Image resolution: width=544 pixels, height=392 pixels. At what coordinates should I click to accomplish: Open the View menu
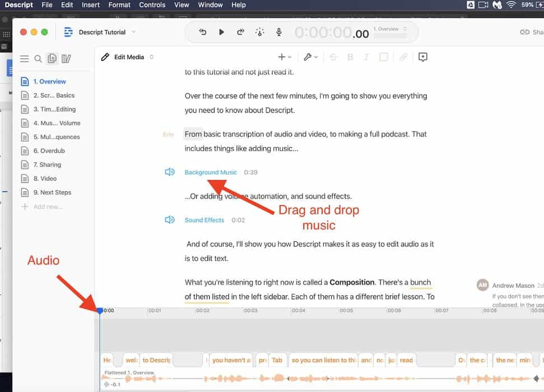[182, 5]
